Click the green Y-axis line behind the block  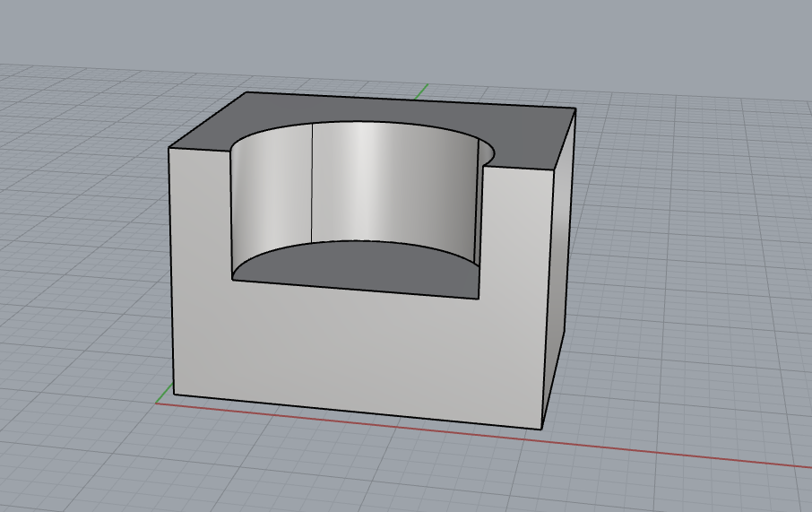click(x=422, y=90)
